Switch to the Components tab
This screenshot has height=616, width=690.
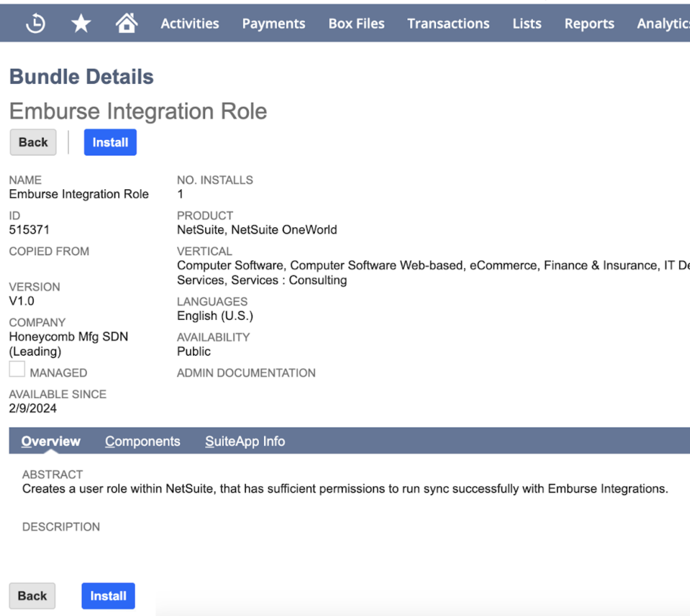click(142, 441)
